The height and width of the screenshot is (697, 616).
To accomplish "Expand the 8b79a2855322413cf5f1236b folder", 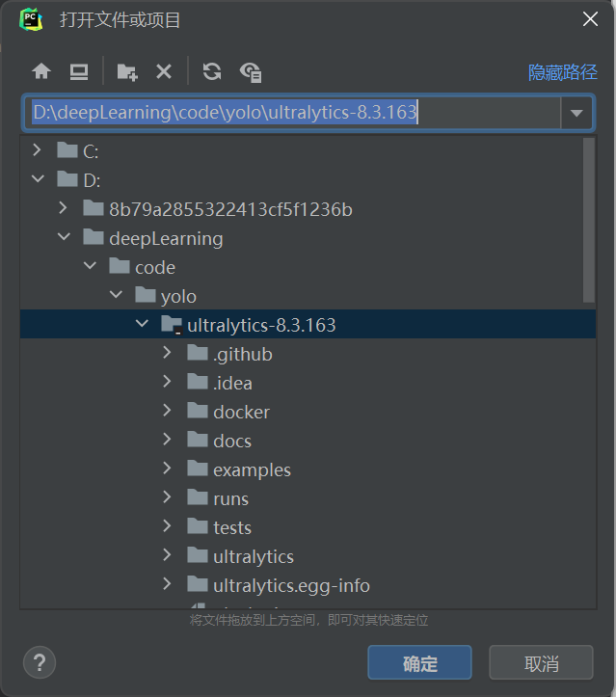I will click(x=63, y=208).
